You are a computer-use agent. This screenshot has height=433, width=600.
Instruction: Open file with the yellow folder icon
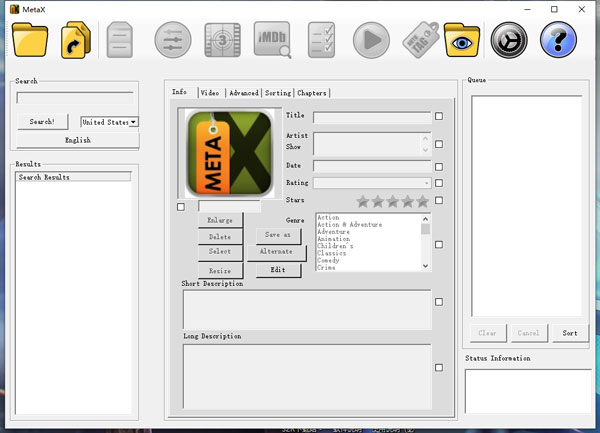point(30,40)
